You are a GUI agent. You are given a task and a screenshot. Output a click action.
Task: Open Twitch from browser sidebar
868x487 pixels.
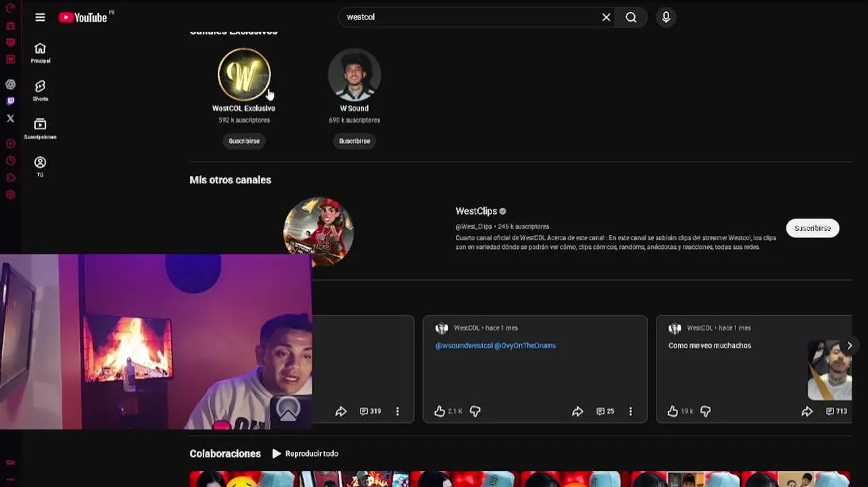[x=10, y=101]
